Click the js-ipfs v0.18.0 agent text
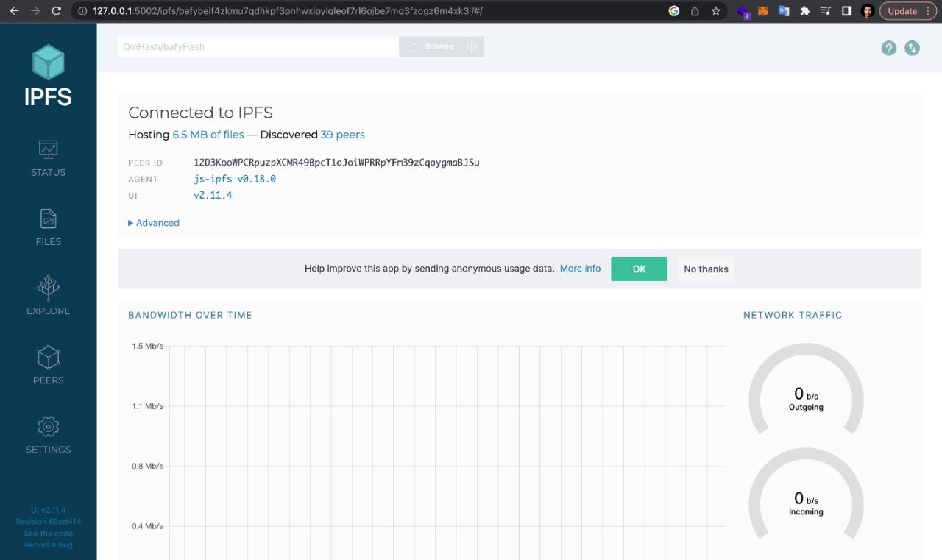942x560 pixels. click(x=235, y=179)
